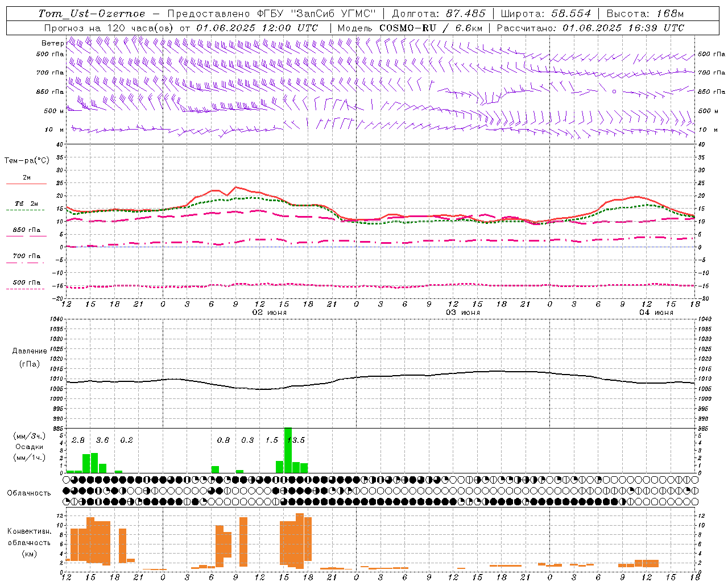728x582 pixels.
Task: Select the longitude value 87.485 text
Action: tap(466, 14)
